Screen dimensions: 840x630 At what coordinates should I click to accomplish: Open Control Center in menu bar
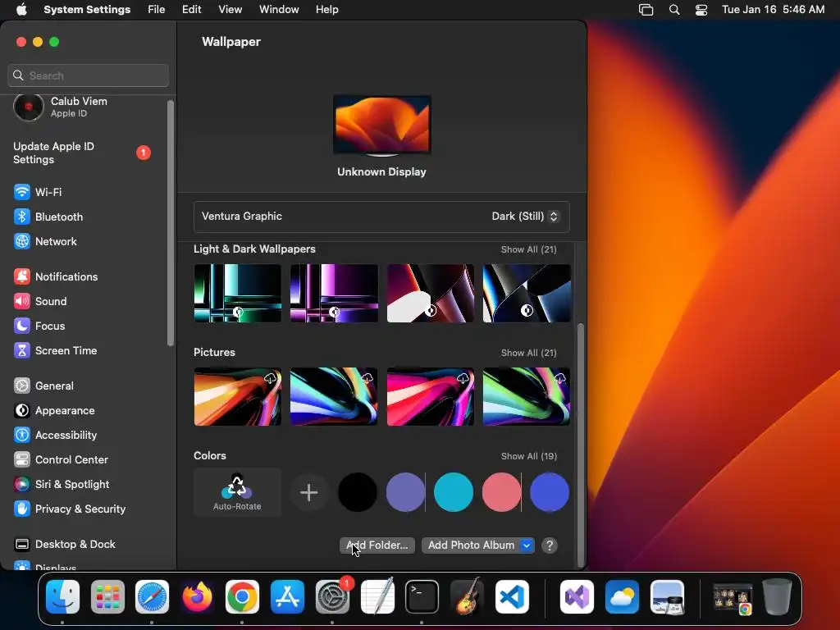[701, 10]
